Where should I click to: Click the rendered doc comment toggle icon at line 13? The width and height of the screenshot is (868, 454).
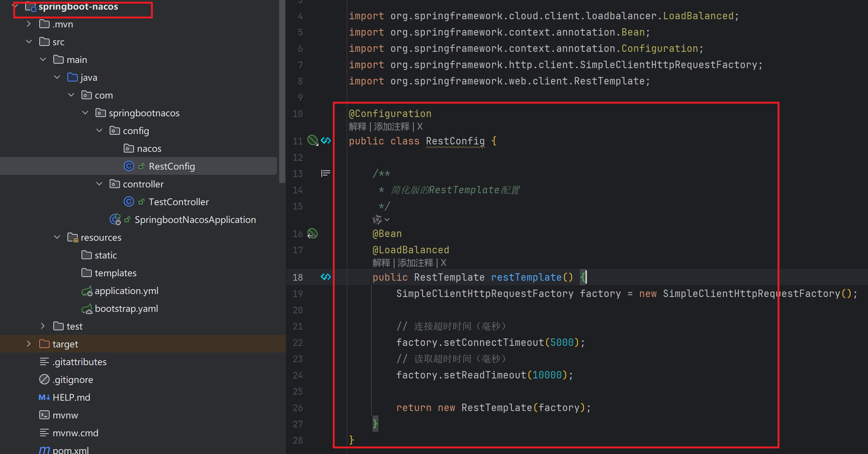[325, 173]
